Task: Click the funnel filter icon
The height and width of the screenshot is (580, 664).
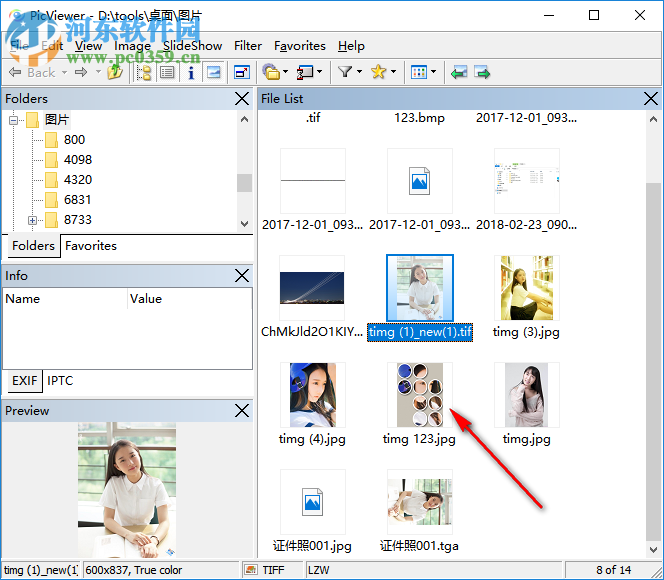Action: point(345,72)
